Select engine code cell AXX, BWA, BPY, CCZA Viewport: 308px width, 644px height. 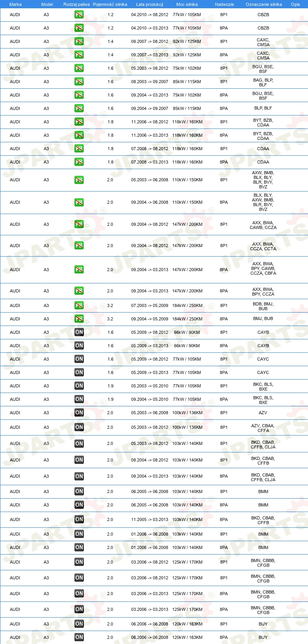coord(263,292)
